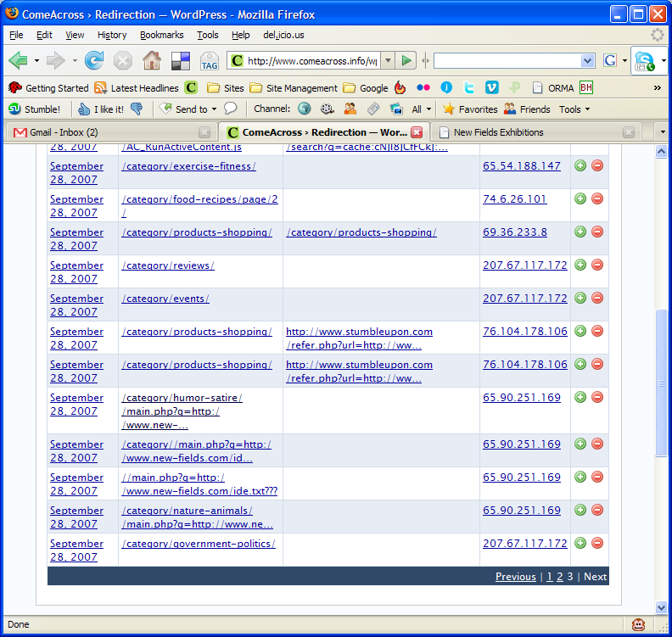Viewport: 672px width, 637px height.
Task: Open the Channel All dropdown
Action: (422, 109)
